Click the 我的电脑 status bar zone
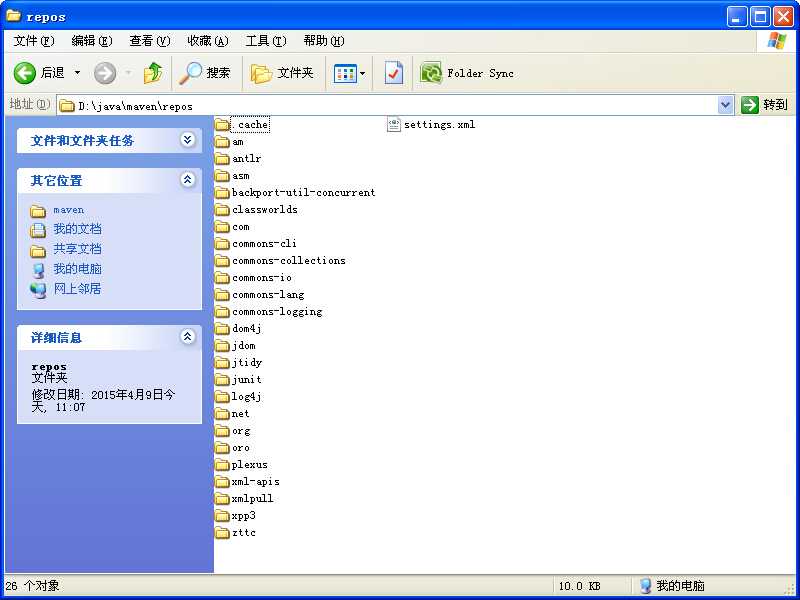800x600 pixels. pyautogui.click(x=672, y=586)
